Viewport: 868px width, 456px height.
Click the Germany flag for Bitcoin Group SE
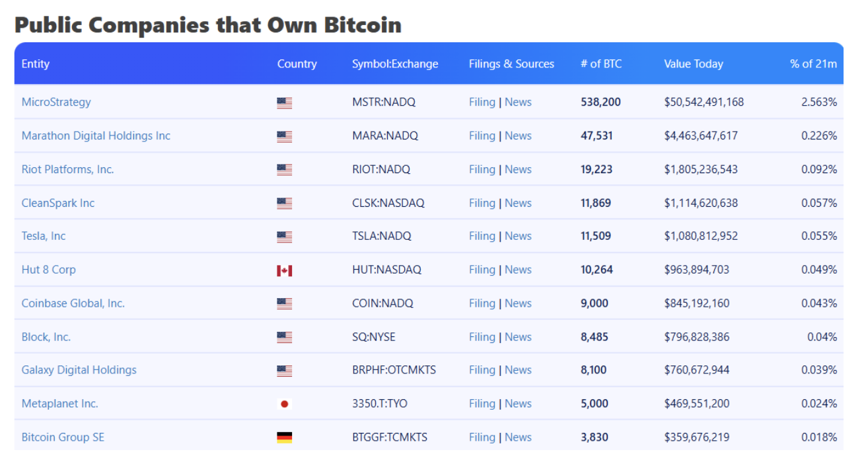point(284,437)
